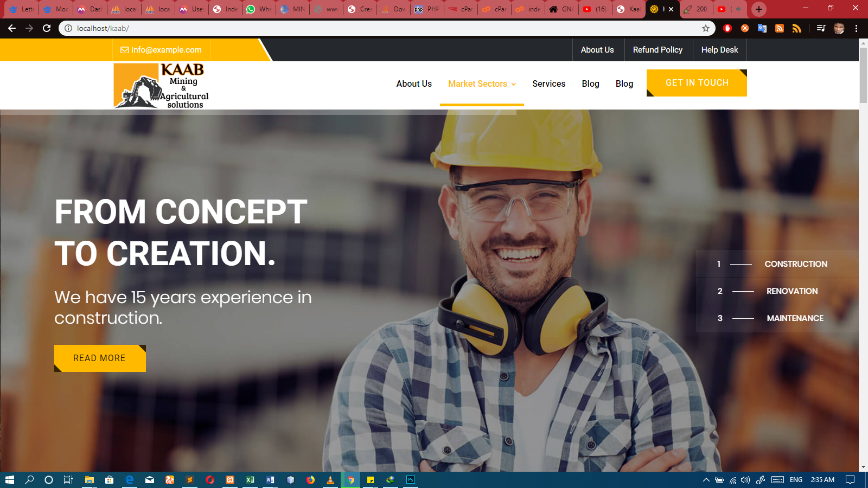Switch to the Services navigation item
868x488 pixels.
(548, 84)
